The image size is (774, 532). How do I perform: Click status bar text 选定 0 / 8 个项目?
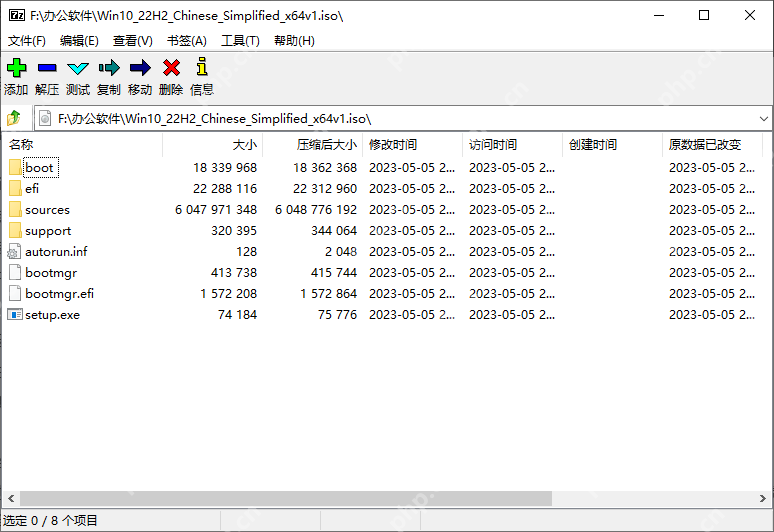tap(50, 520)
